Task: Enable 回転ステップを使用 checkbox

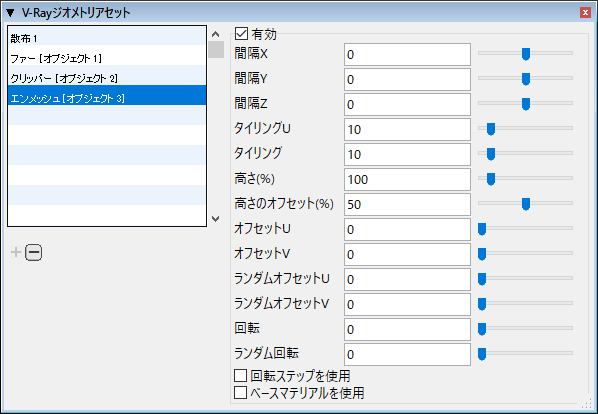Action: (240, 375)
